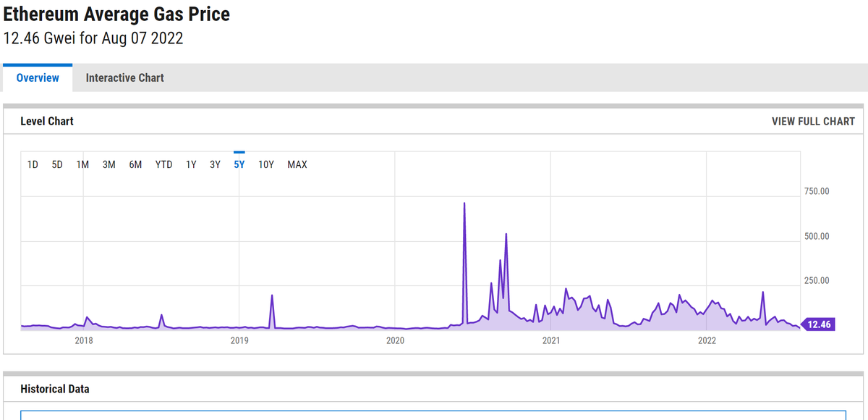
Task: Set chart range to 1M
Action: (82, 164)
